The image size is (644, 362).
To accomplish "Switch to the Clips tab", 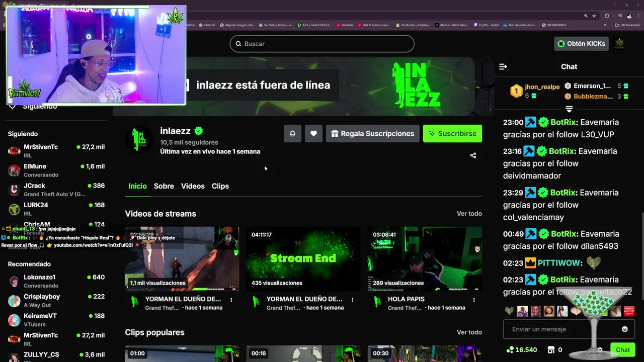I will pyautogui.click(x=220, y=186).
